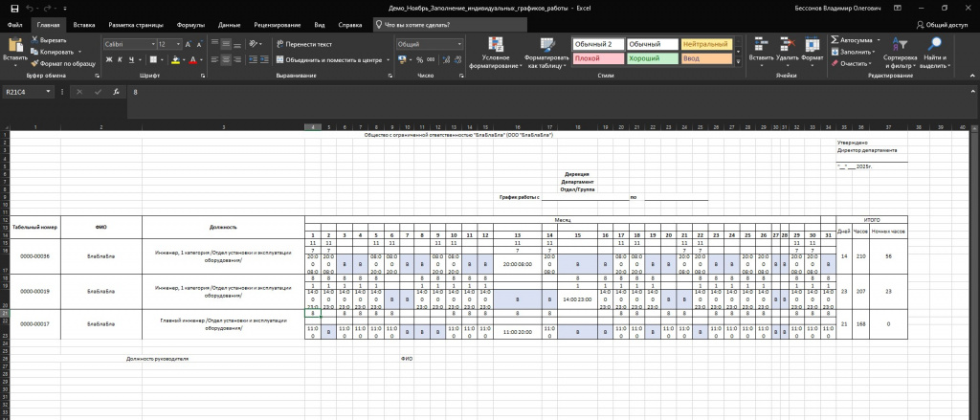Open Автосумма dropdown arrow
Image resolution: width=980 pixels, height=420 pixels.
[x=878, y=39]
